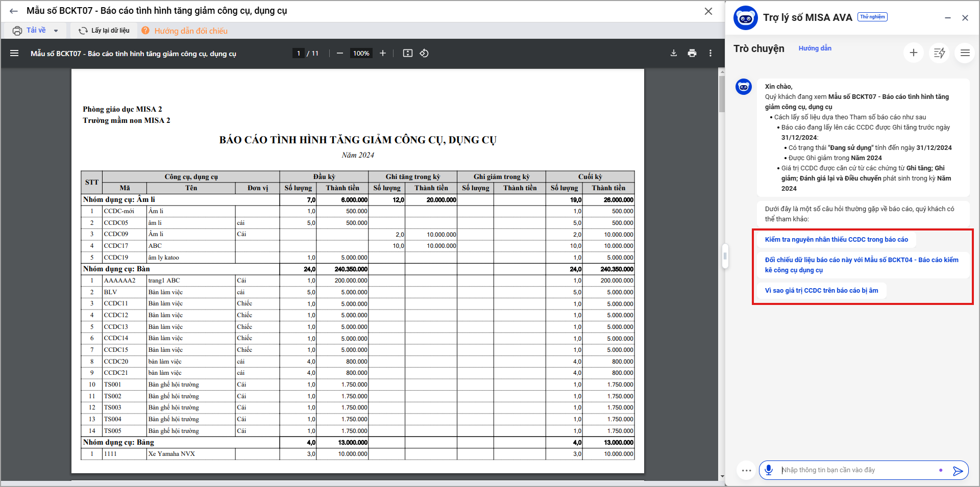Select Đối chiếu dữ liệu với BCKT04 suggestion
The width and height of the screenshot is (980, 487).
pos(863,265)
